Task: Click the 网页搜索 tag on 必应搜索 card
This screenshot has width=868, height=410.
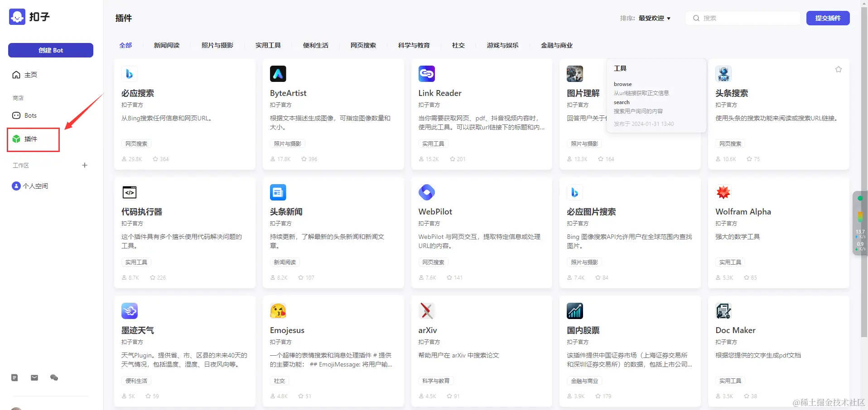Action: click(136, 144)
